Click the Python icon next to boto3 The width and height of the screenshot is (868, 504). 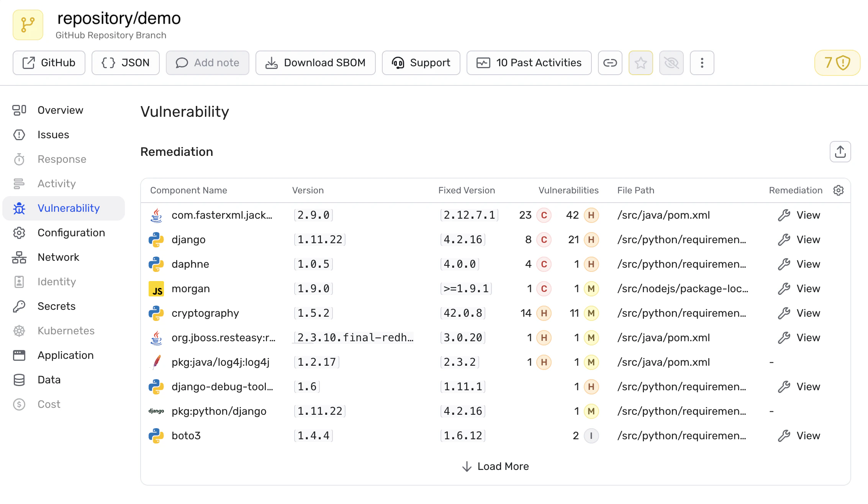point(156,436)
